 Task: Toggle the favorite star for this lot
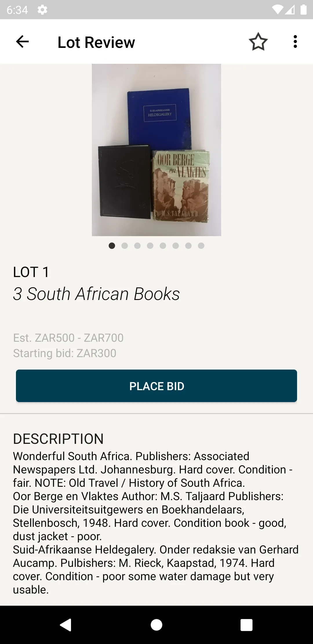258,42
